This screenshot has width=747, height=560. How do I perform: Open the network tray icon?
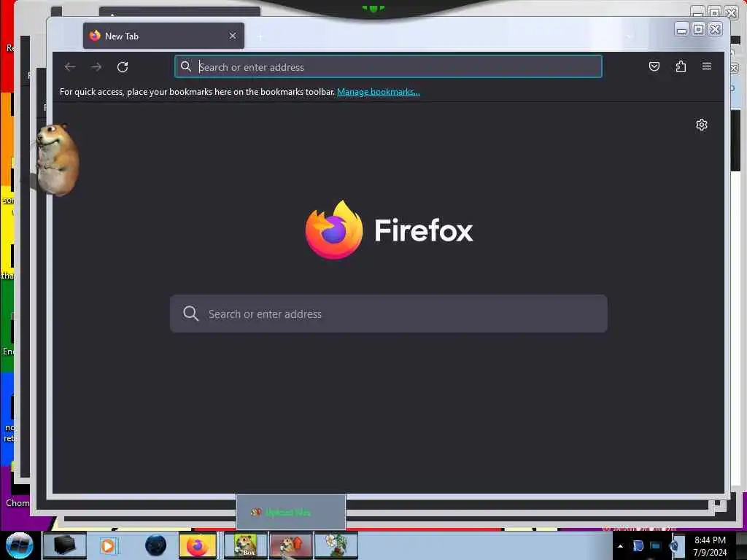(x=656, y=545)
